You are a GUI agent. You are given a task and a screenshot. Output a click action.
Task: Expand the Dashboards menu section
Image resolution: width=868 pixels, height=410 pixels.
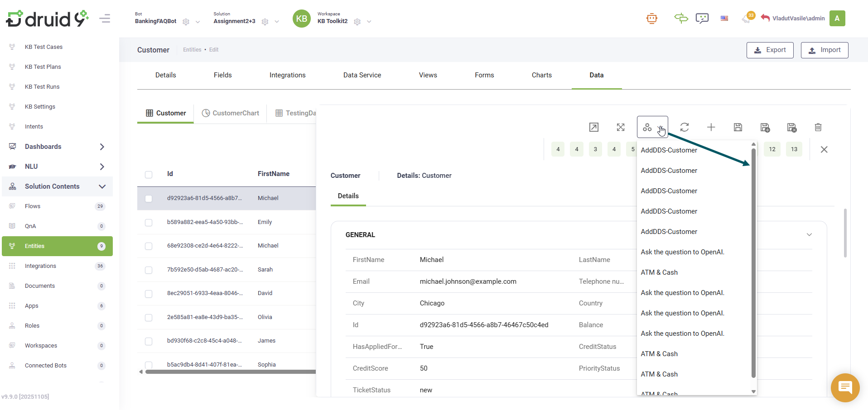[x=102, y=147]
